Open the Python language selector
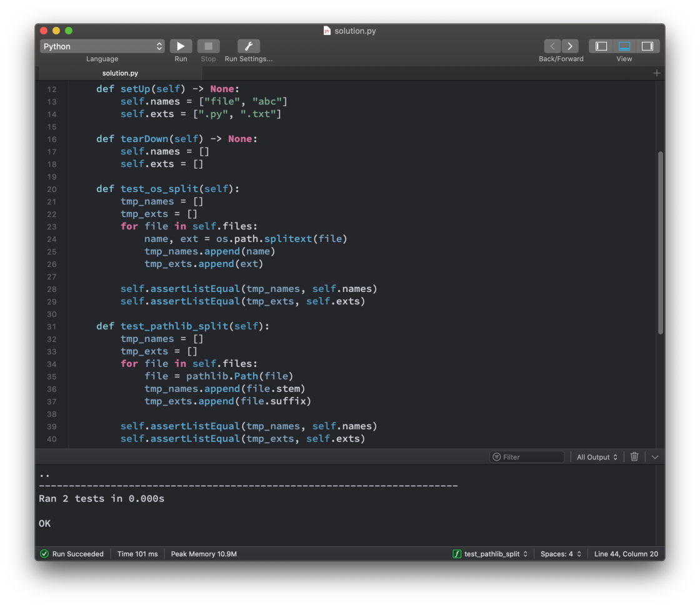700x607 pixels. pos(102,46)
